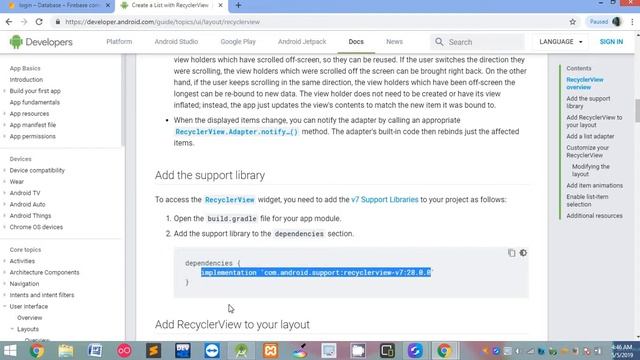Image resolution: width=640 pixels, height=360 pixels.
Task: Open the Google Play nav item
Action: [238, 42]
